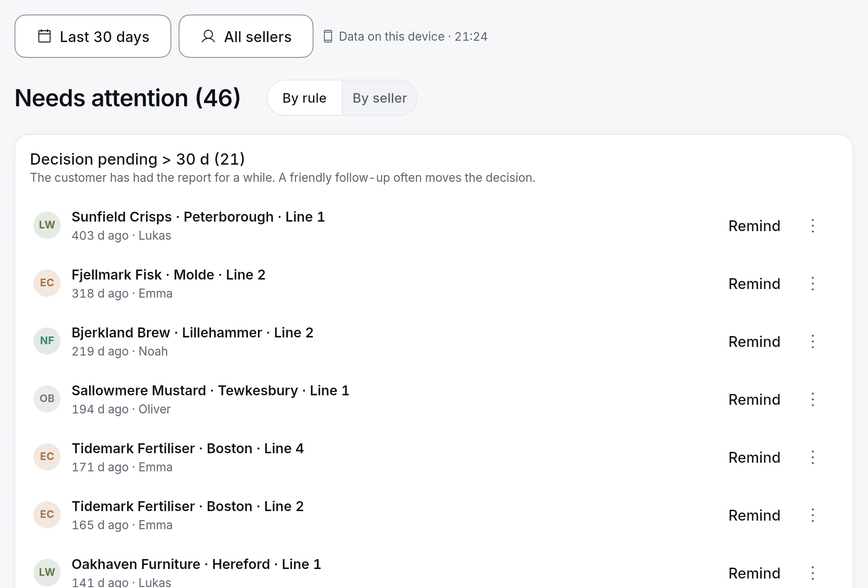This screenshot has height=588, width=868.
Task: Open Oakhaven Furniture · Hereford · Line 1
Action: click(196, 564)
